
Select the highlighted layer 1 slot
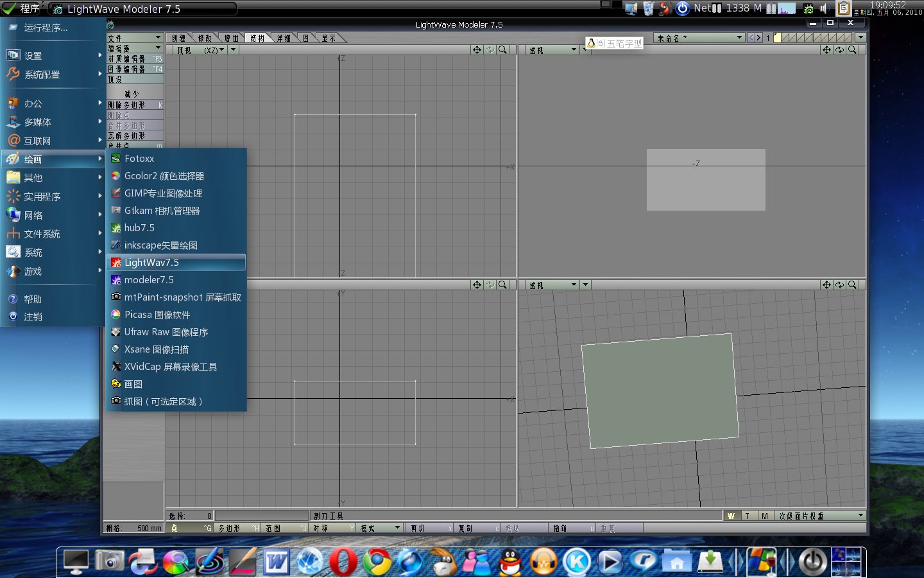(778, 38)
